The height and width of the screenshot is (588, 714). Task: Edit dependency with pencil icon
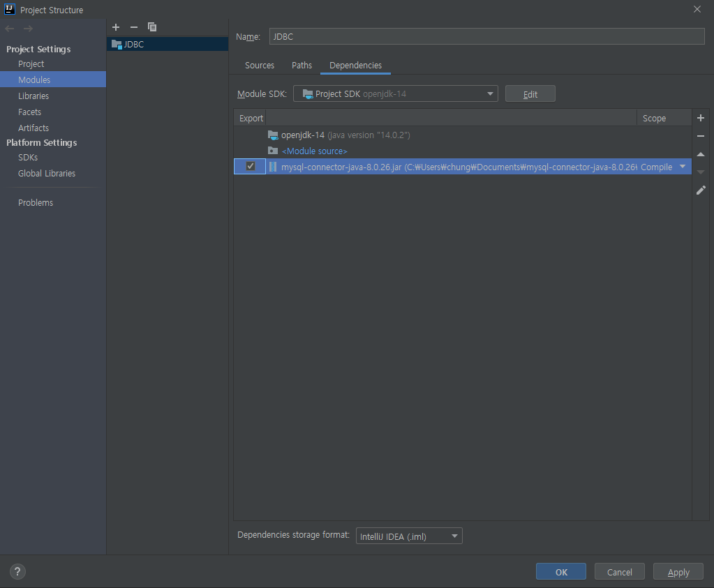coord(701,190)
